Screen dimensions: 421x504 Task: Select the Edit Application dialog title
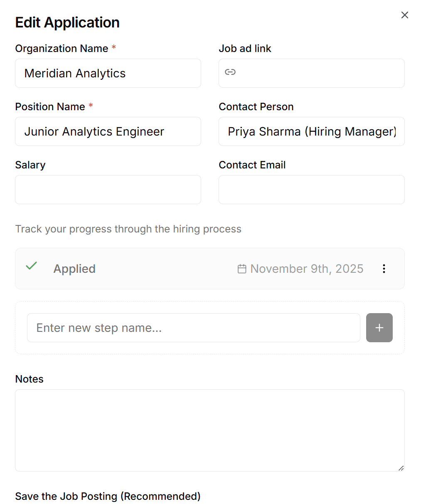67,22
